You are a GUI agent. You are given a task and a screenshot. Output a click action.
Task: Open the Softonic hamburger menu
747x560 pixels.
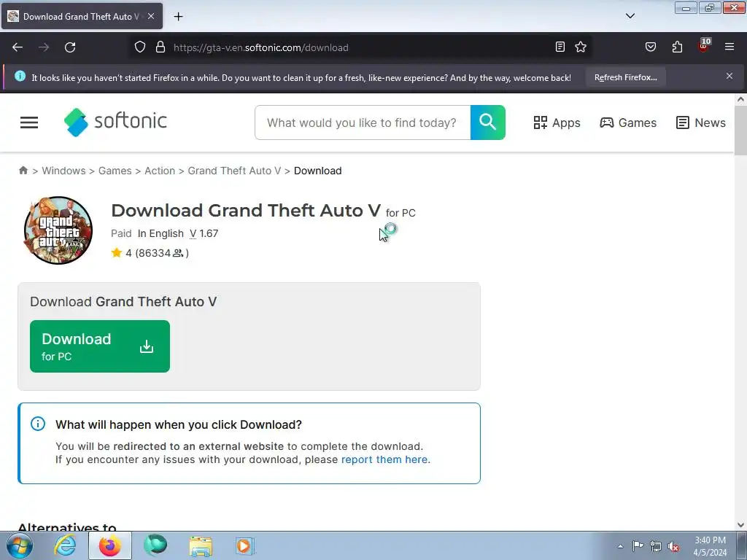29,122
